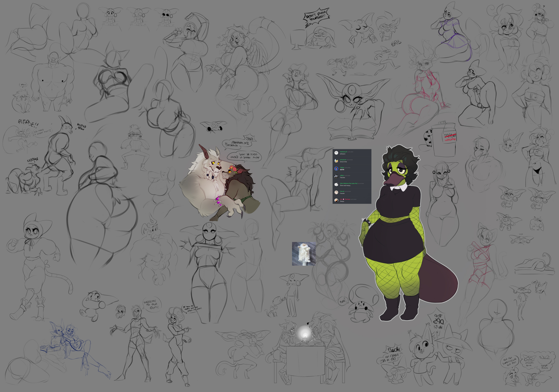Click username Selin Malianis the Latex Nut
559x392 pixels.
(349, 183)
